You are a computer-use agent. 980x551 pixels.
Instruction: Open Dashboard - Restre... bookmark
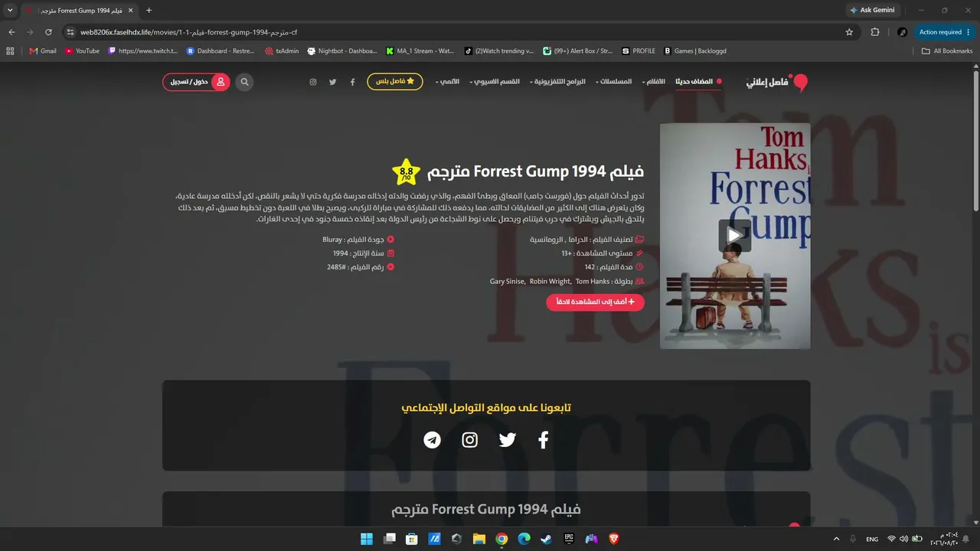[220, 51]
